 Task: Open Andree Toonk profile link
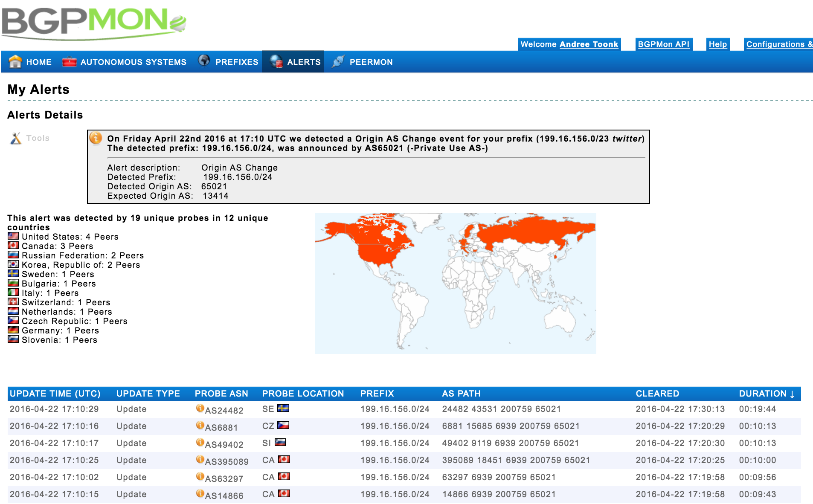point(589,44)
